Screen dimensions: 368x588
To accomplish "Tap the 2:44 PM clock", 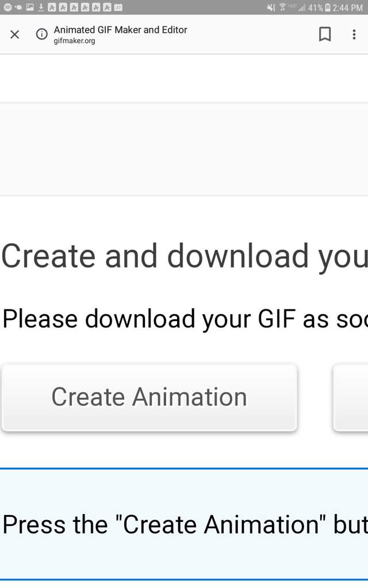I will tap(348, 7).
